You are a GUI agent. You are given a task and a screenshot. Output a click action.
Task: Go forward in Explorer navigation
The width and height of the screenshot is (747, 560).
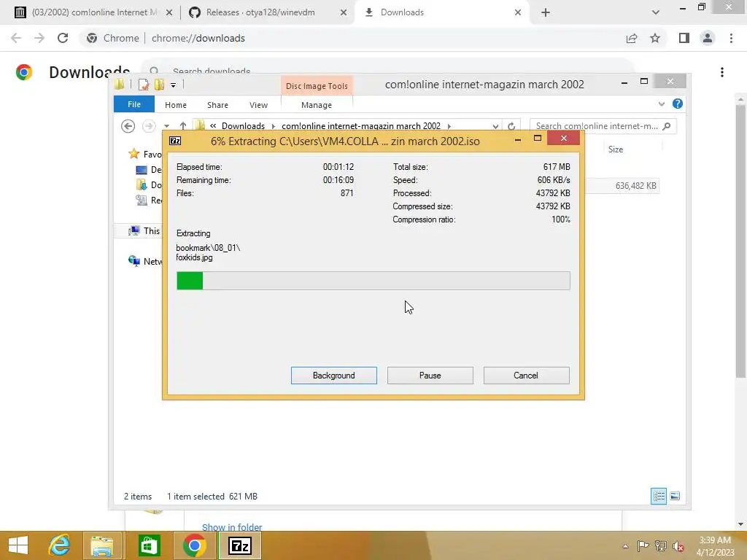click(x=149, y=126)
